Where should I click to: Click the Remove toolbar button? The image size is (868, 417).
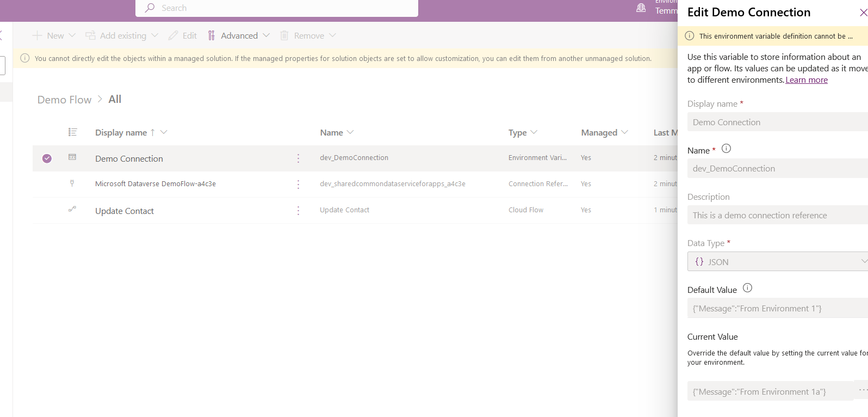point(308,35)
